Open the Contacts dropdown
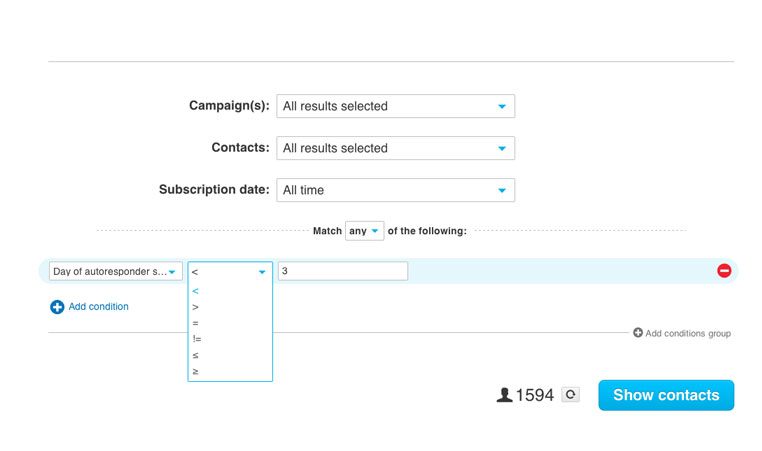This screenshot has height=451, width=762. (396, 148)
